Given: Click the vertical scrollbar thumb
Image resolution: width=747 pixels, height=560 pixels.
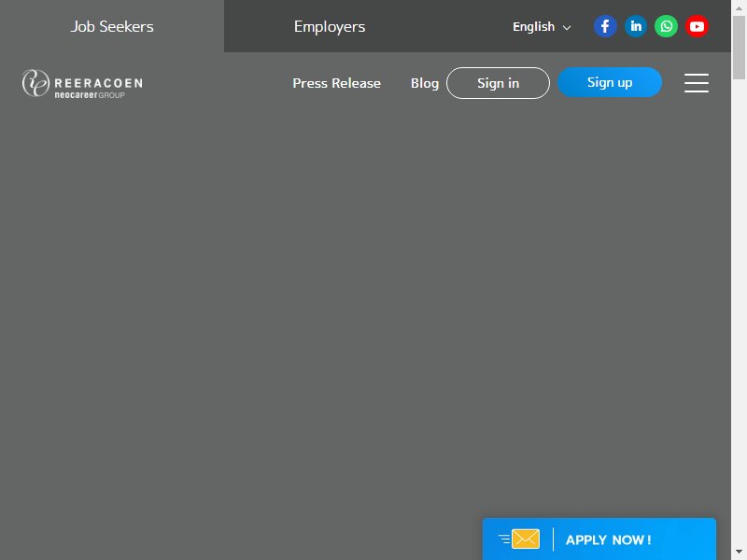Looking at the screenshot, I should coord(739,48).
